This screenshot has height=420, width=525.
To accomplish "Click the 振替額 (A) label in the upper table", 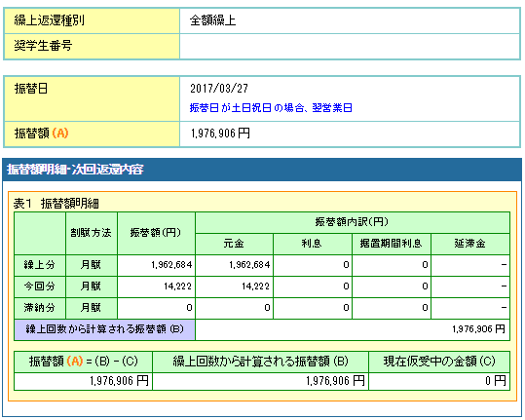I will 41,134.
